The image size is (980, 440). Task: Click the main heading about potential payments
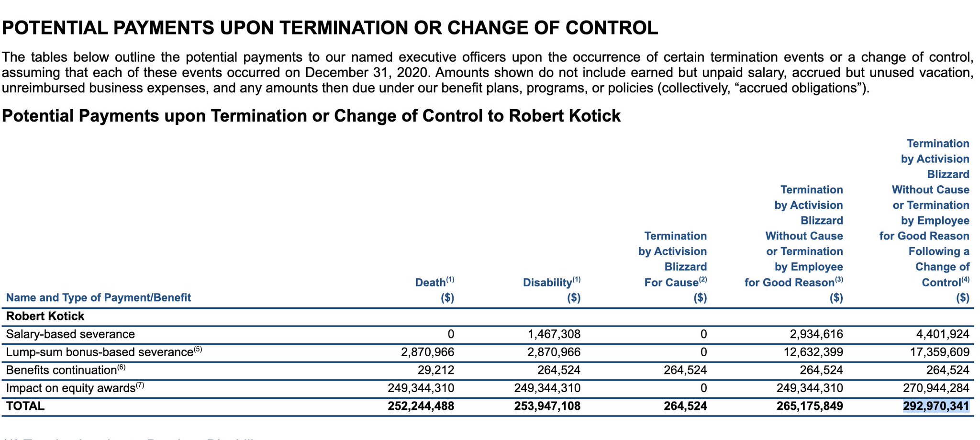(x=330, y=28)
